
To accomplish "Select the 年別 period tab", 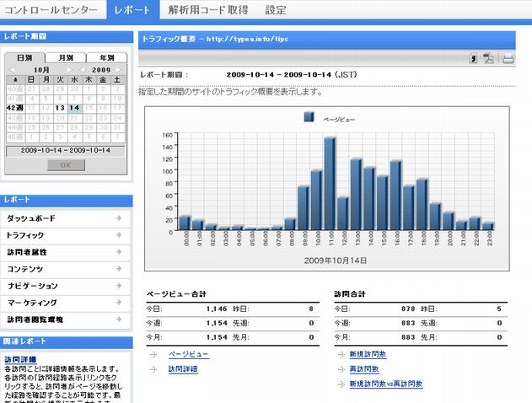I will point(106,56).
